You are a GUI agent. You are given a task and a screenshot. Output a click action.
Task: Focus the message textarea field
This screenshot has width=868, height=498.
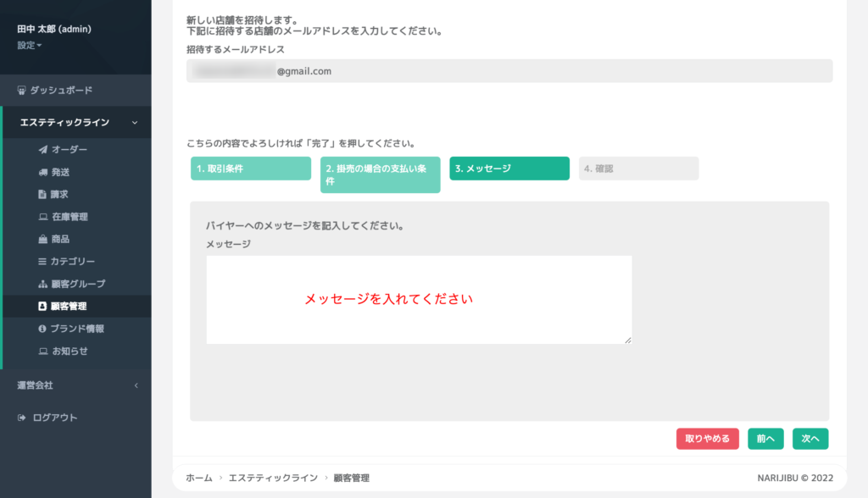(x=419, y=300)
